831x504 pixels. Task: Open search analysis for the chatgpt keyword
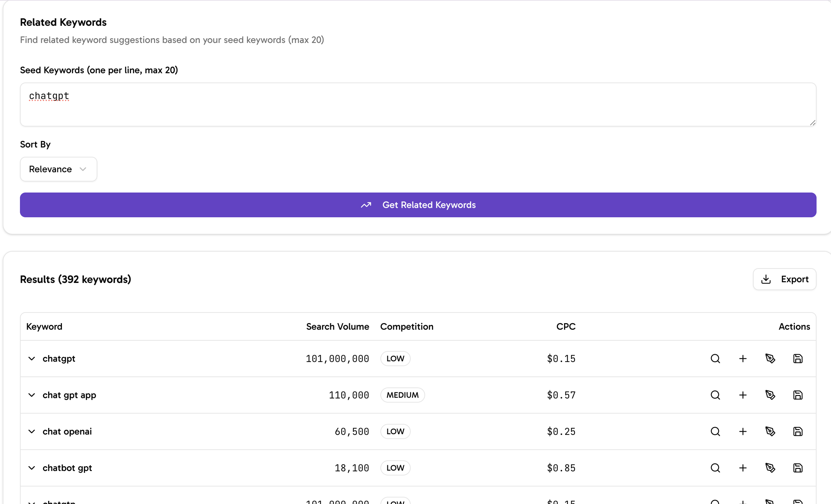715,359
